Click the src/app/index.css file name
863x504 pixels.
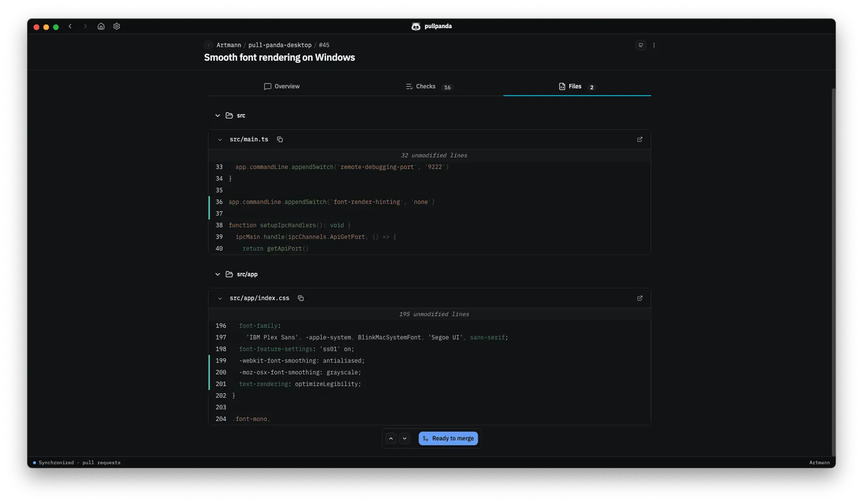pos(259,298)
